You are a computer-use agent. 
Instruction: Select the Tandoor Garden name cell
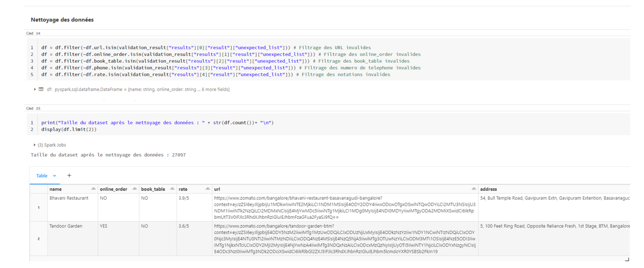tap(72, 239)
